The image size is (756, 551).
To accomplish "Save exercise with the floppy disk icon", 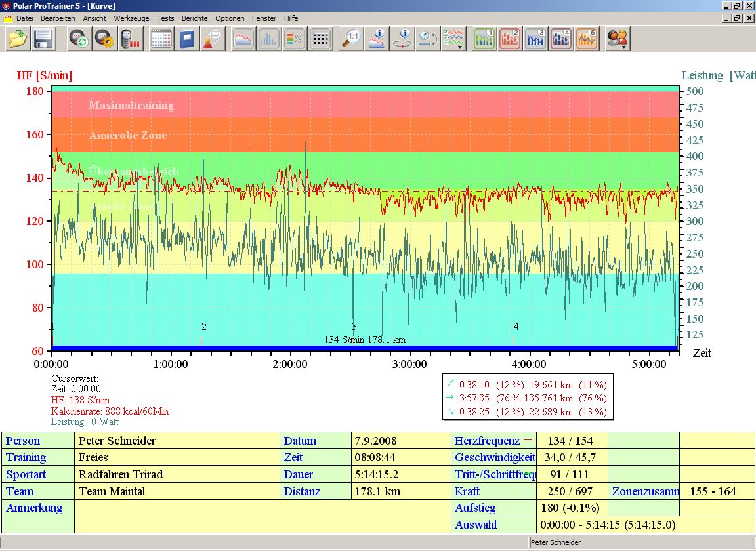I will coord(43,39).
